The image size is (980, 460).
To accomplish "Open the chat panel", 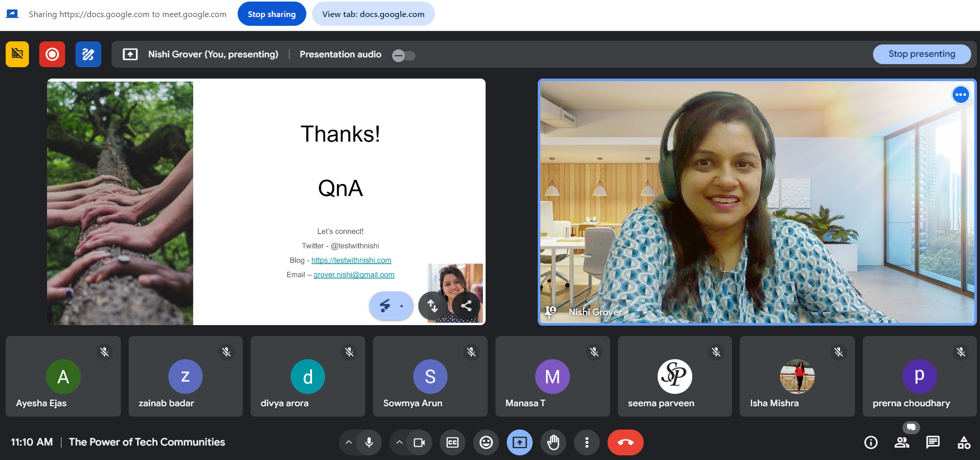I will tap(932, 442).
